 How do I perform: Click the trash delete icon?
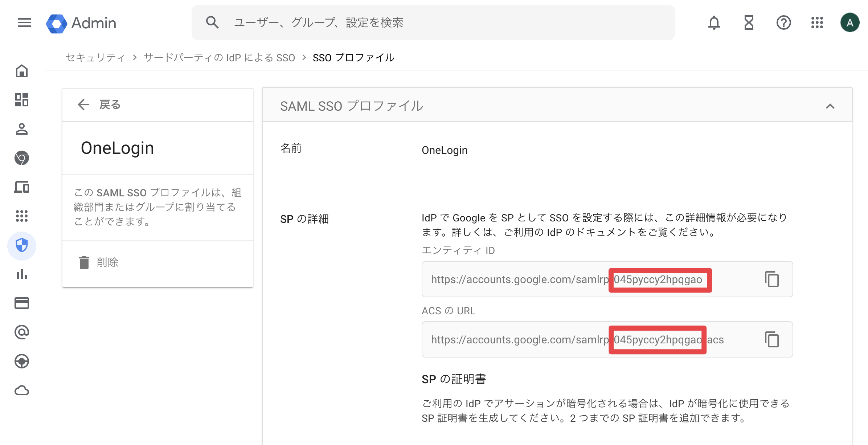click(84, 262)
